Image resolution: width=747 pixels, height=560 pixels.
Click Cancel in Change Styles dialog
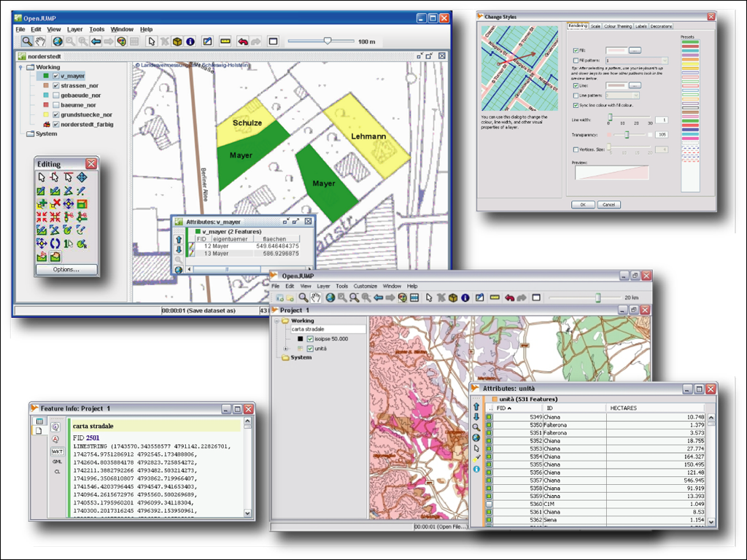(609, 205)
